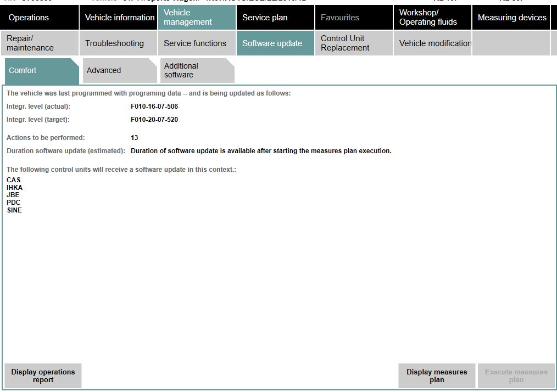The image size is (557, 392).
Task: Click 'Actions to be performed:' label
Action: click(46, 138)
